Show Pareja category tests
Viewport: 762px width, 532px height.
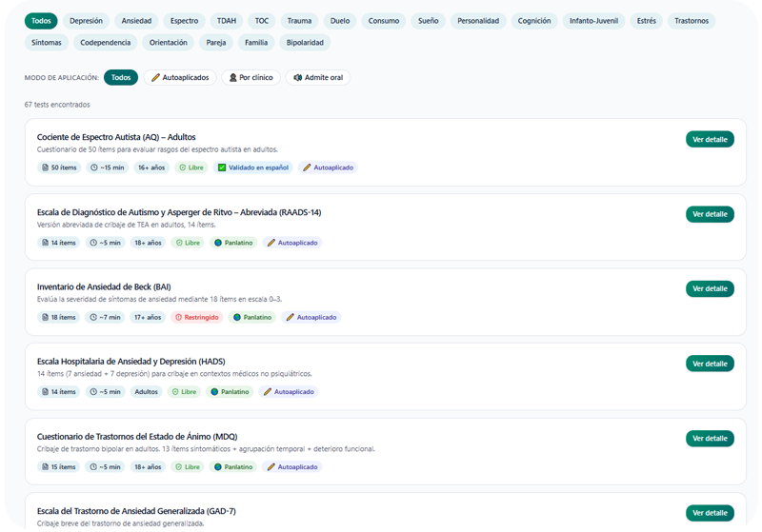216,43
